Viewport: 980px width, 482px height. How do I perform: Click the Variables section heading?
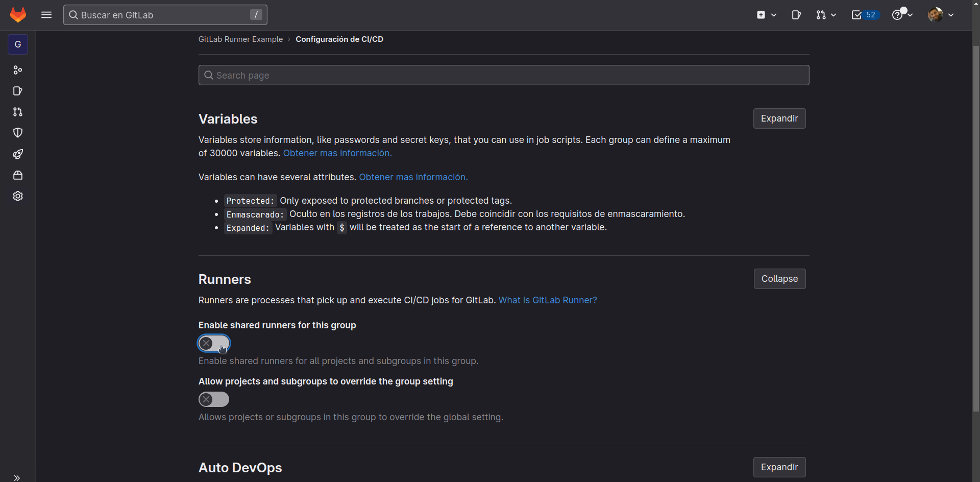point(228,119)
